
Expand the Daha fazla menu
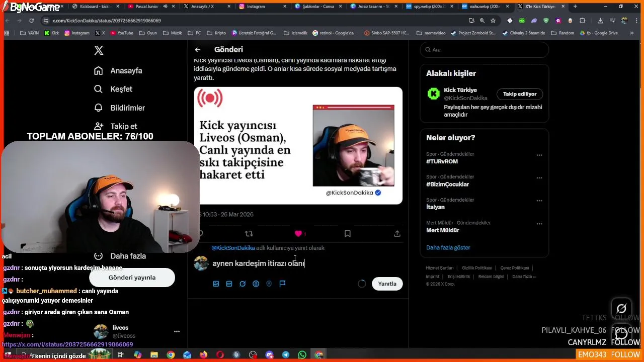[120, 256]
